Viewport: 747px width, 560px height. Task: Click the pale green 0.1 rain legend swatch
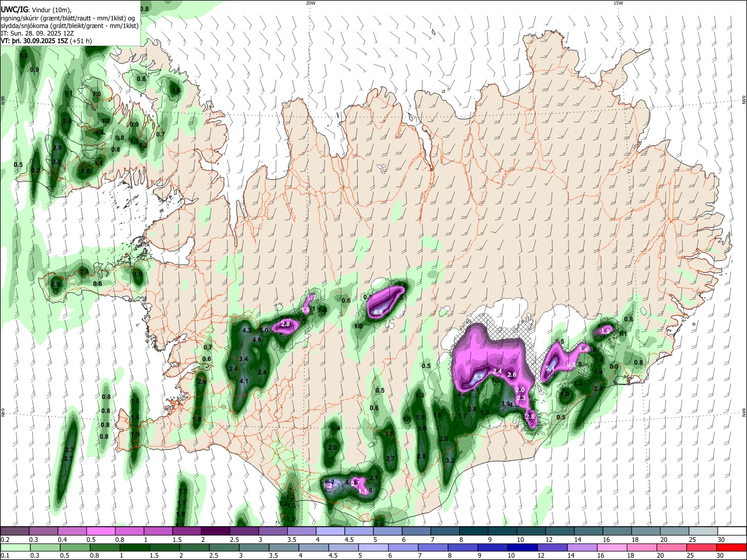[x=15, y=547]
